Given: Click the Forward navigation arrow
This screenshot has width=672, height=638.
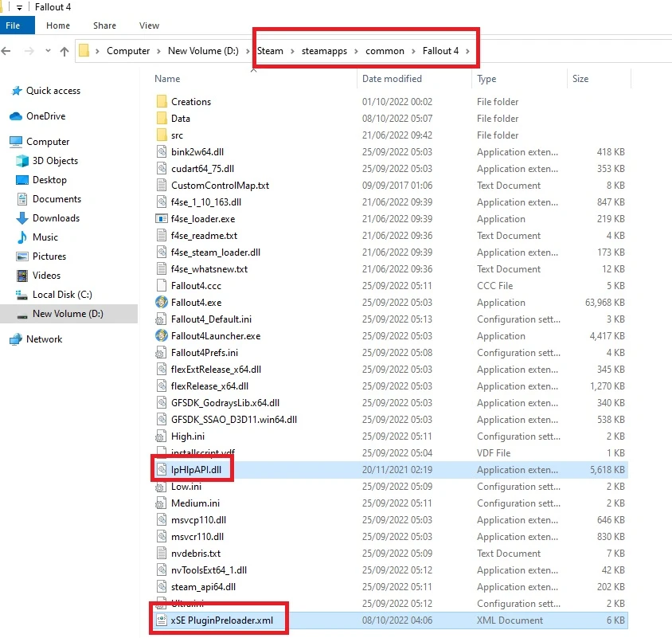Looking at the screenshot, I should click(x=29, y=52).
